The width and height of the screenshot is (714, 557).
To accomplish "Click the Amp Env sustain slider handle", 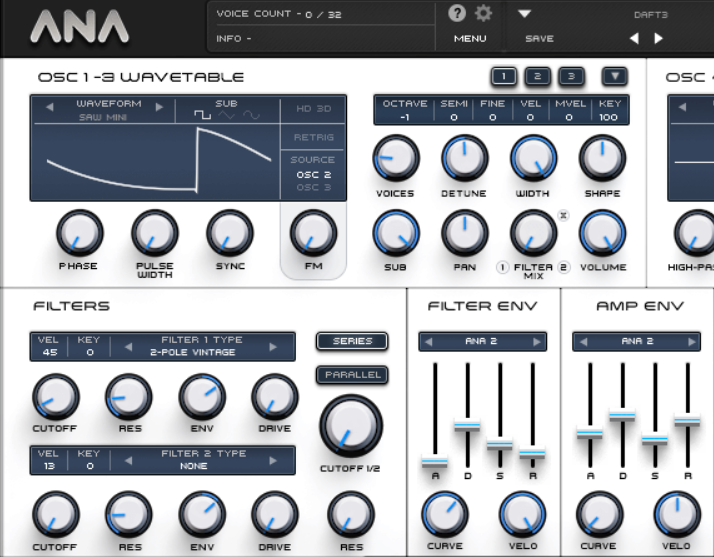I will point(655,440).
